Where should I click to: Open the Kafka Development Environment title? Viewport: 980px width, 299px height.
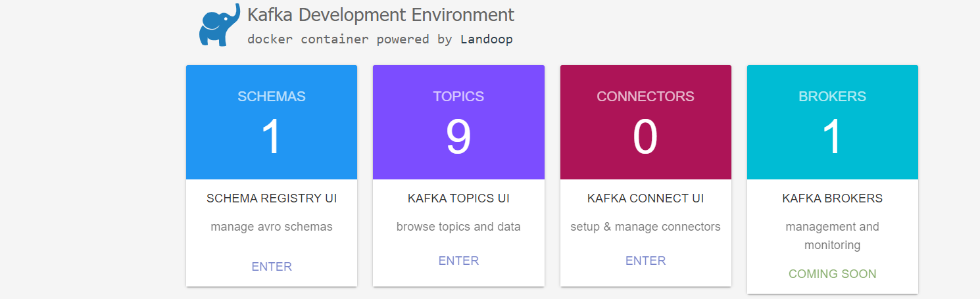pyautogui.click(x=381, y=14)
